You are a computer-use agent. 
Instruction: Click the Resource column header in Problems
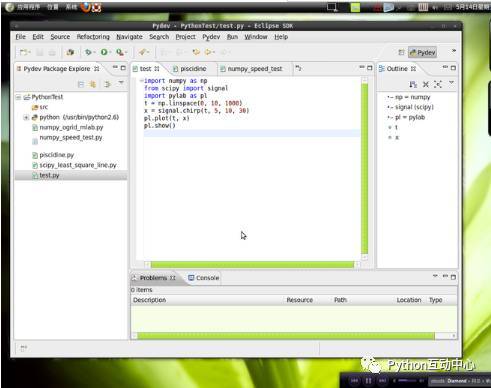(x=300, y=300)
